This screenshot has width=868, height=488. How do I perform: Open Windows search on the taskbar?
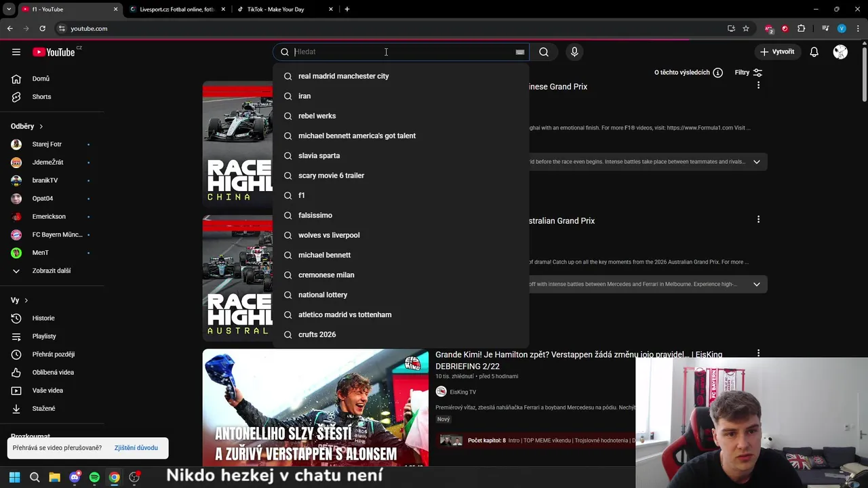[35, 477]
